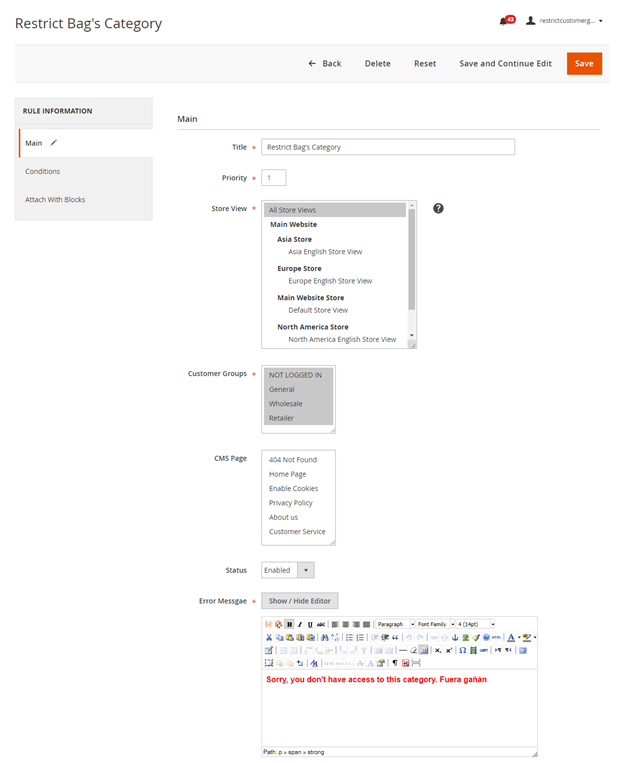Image resolution: width=624 pixels, height=763 pixels.
Task: Click the orange Save button
Action: click(x=584, y=63)
